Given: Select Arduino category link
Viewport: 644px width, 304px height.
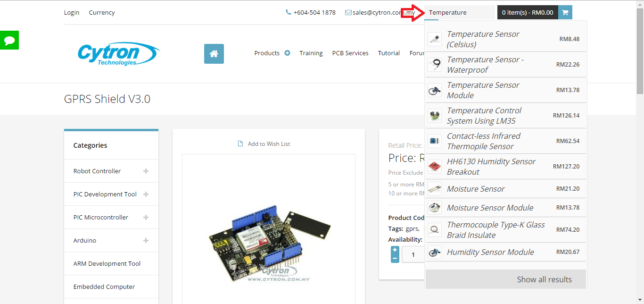Looking at the screenshot, I should click(x=85, y=241).
